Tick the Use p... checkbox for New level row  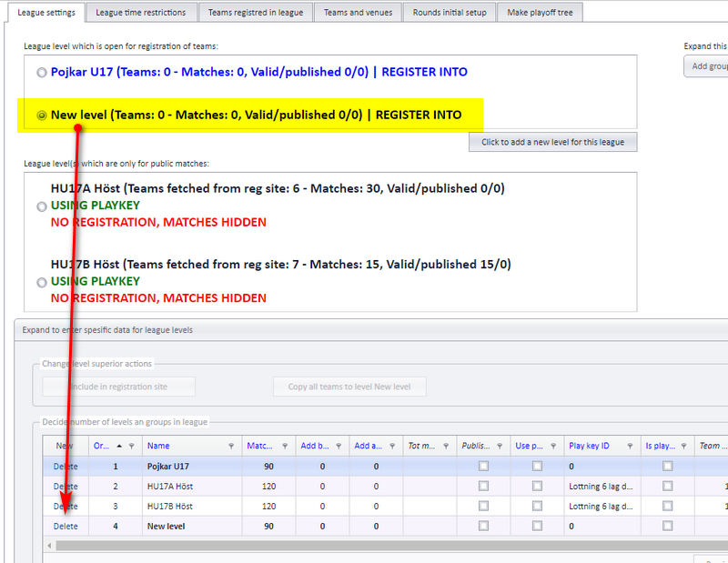pos(537,526)
